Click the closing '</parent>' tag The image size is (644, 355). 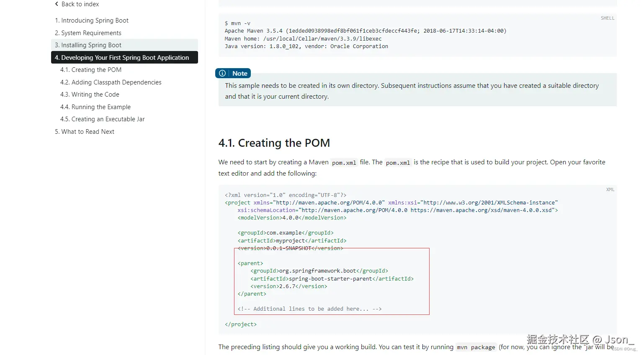click(x=252, y=294)
